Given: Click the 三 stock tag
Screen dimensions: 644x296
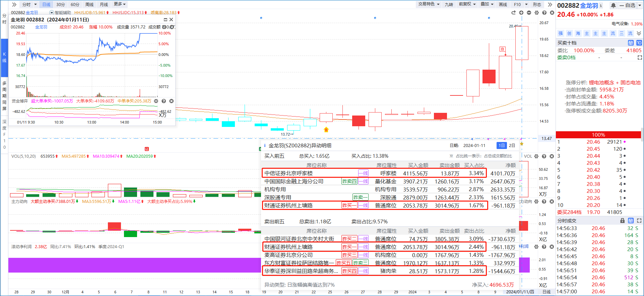Looking at the screenshot, I should 622,33.
